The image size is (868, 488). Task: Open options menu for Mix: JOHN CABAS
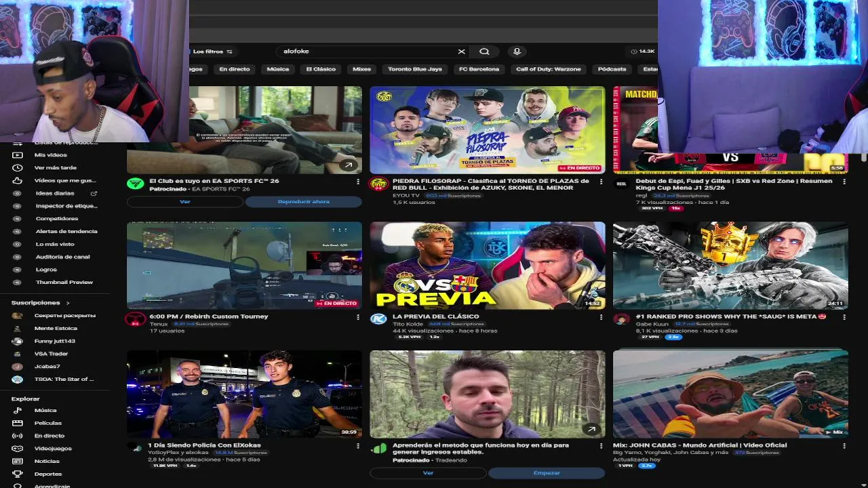[x=844, y=446]
